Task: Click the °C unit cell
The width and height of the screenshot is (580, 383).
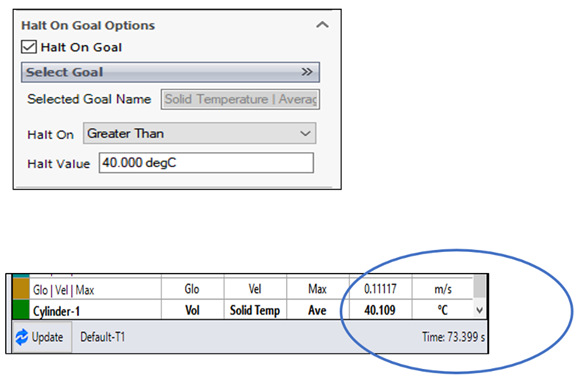Action: click(x=443, y=310)
